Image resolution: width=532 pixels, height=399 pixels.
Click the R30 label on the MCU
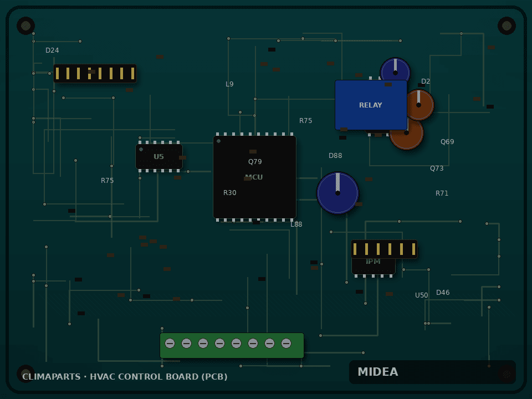pyautogui.click(x=229, y=193)
